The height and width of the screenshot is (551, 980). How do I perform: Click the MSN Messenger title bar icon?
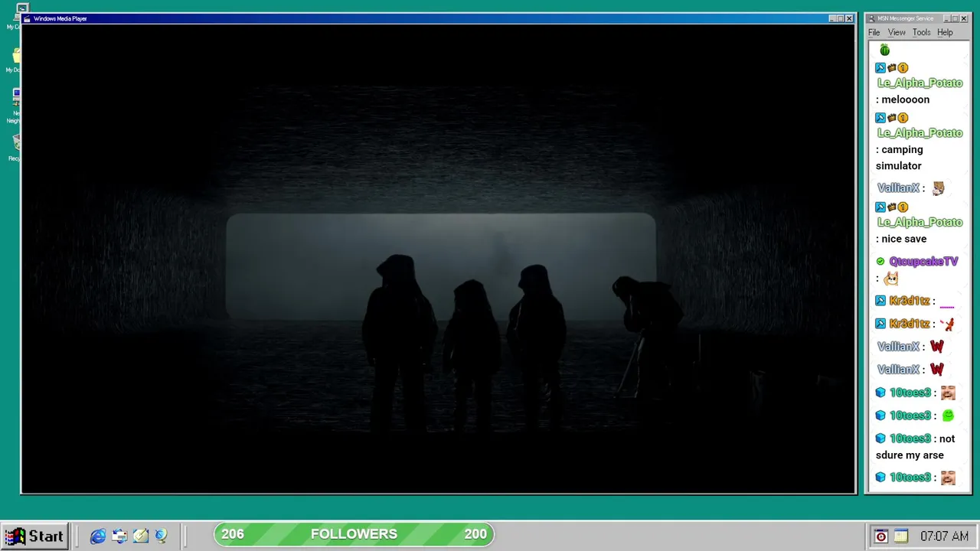[x=871, y=18]
